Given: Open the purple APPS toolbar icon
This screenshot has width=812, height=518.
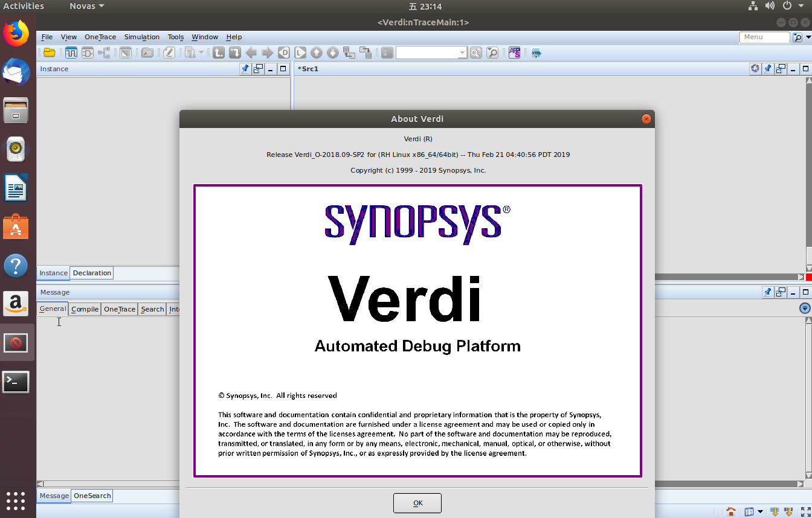Looking at the screenshot, I should [x=514, y=53].
